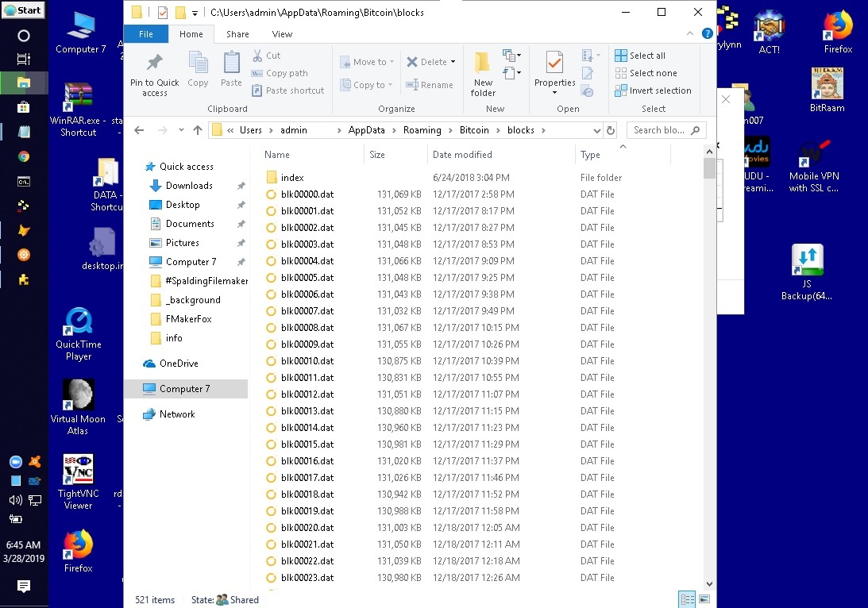
Task: Click Paste shortcut in ribbon
Action: (287, 90)
